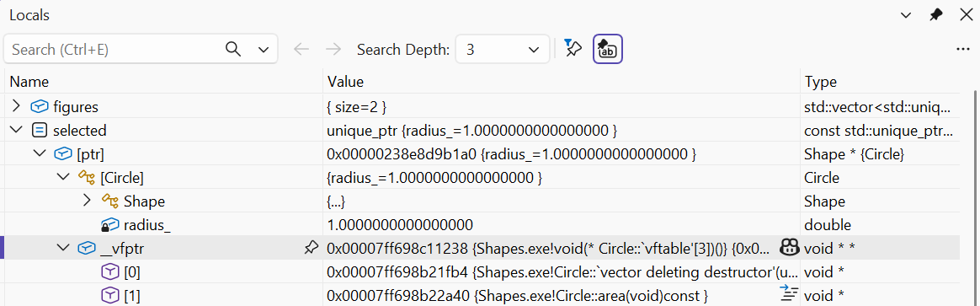
Task: Click the [0] vftable entry icon
Action: 109,272
